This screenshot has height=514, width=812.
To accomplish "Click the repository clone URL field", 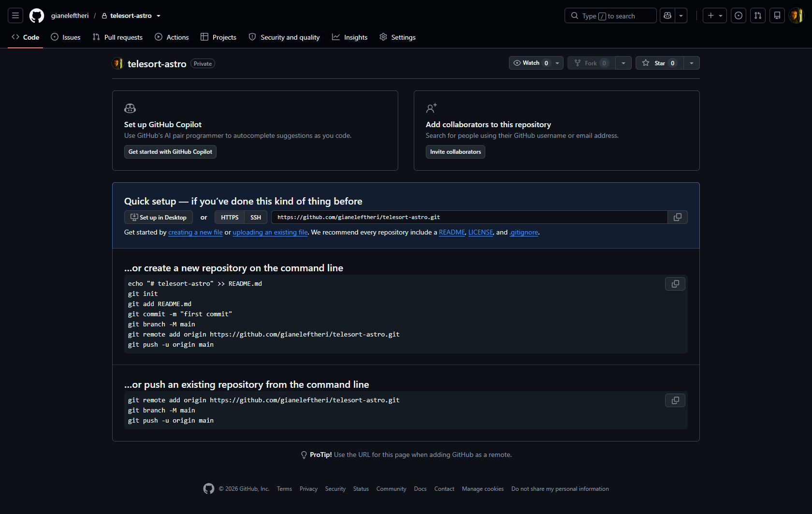I will point(469,217).
